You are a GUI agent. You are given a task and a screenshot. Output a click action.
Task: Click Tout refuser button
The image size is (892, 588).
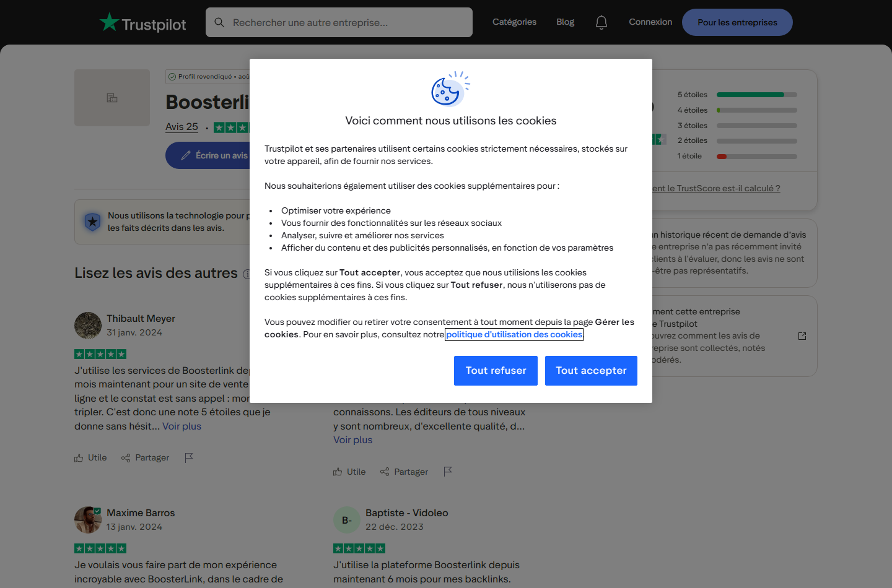click(496, 371)
